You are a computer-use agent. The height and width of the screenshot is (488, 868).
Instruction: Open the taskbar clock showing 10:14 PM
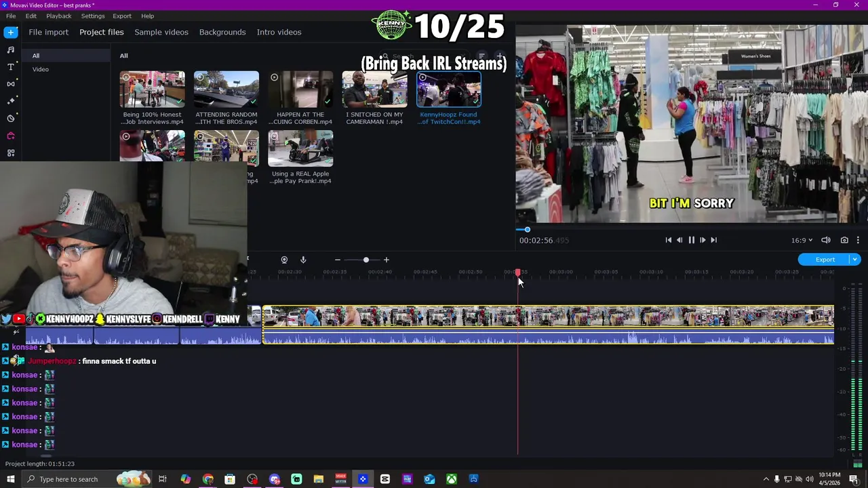[x=829, y=479]
